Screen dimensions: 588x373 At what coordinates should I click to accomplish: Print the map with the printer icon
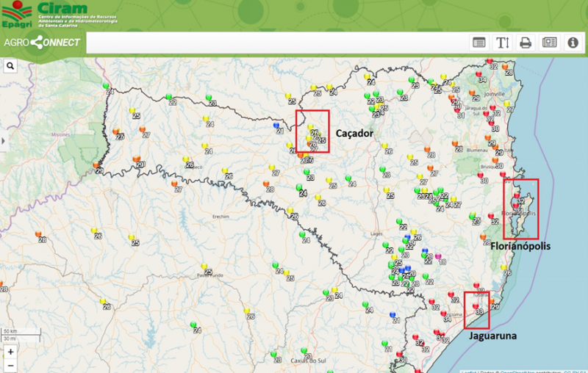(x=526, y=43)
